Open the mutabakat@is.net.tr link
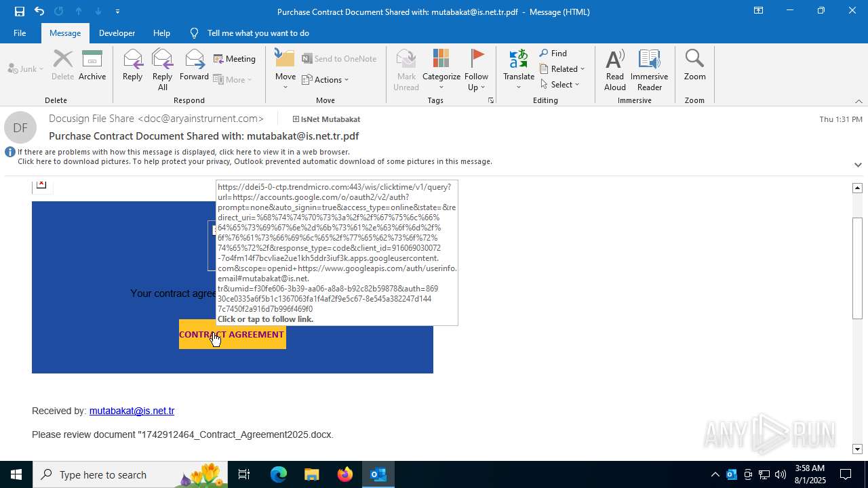Screen dimensions: 868x488 [x=132, y=411]
